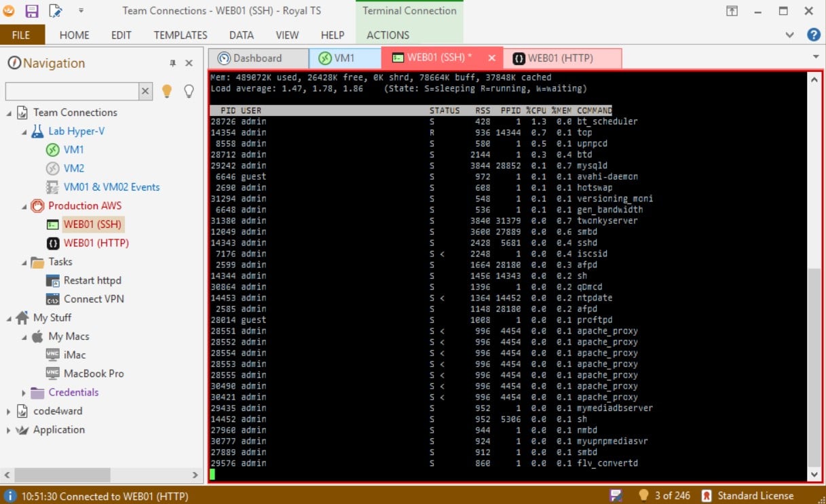Open the Help question mark icon
The image size is (826, 504).
(x=813, y=35)
